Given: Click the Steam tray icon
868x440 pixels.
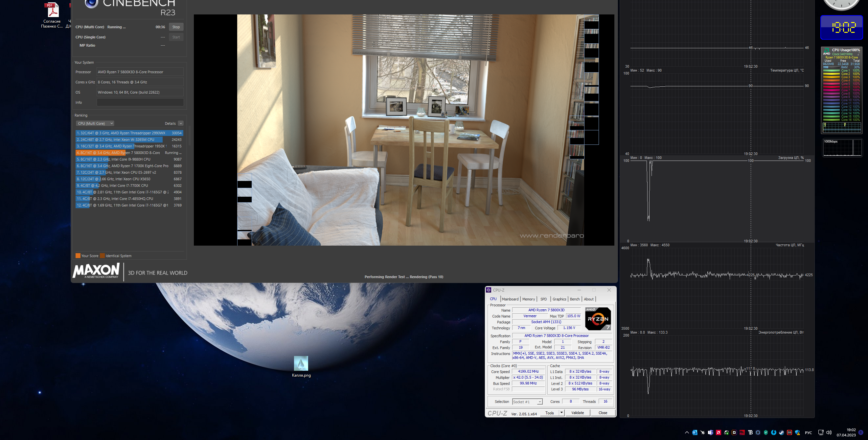Looking at the screenshot, I should pyautogui.click(x=782, y=432).
